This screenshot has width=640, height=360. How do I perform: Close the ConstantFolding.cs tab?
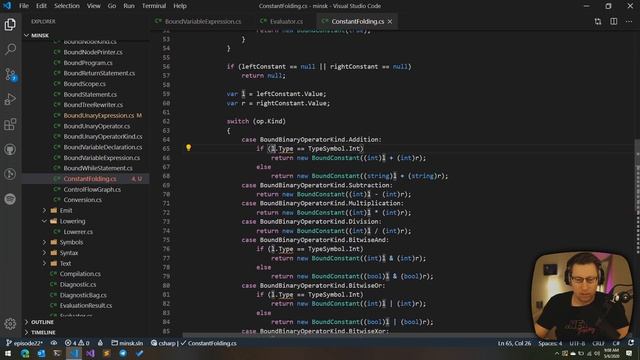tap(390, 21)
